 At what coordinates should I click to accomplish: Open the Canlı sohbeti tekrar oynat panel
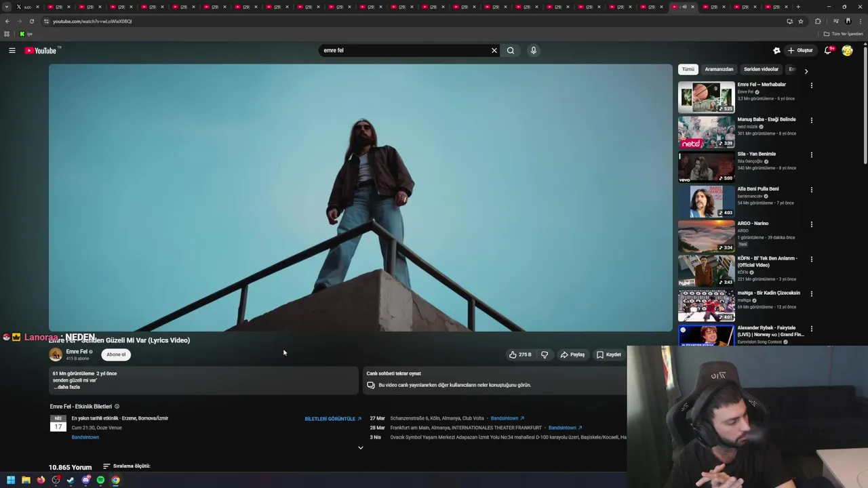(495, 380)
